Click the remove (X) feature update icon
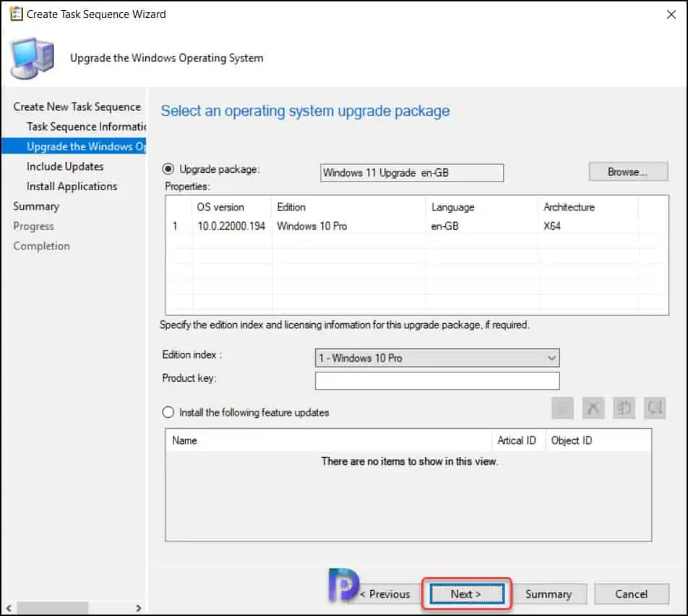Viewport: 688px width, 616px height. coord(593,408)
